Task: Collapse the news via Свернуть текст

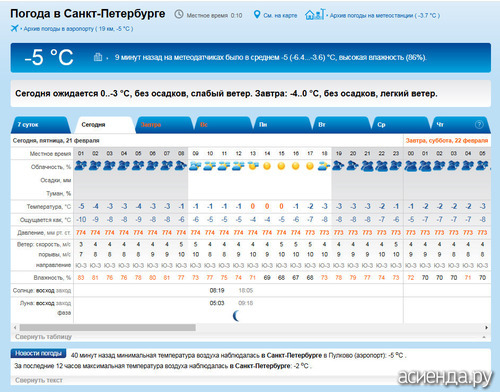Action: (39, 380)
